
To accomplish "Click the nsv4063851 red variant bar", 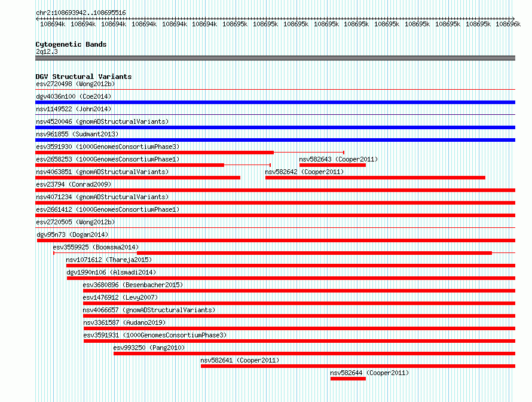I will pos(137,178).
